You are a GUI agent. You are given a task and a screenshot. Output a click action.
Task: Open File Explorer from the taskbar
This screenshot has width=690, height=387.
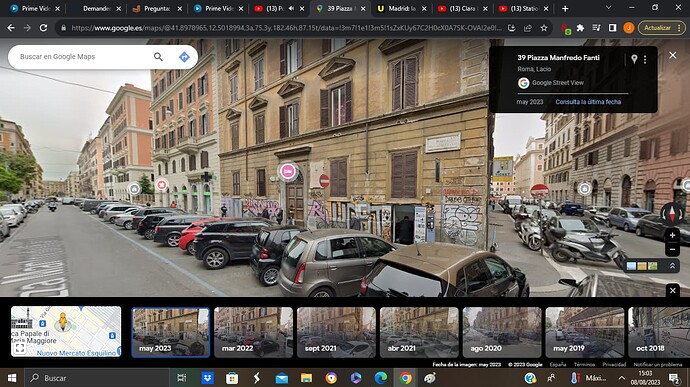306,378
